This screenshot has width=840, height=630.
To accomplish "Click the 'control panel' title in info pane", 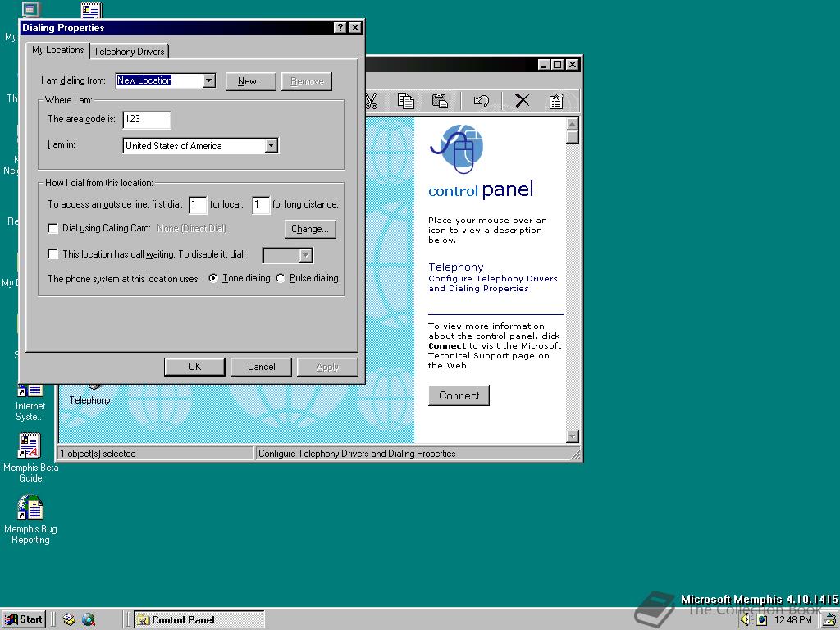I will 481,189.
